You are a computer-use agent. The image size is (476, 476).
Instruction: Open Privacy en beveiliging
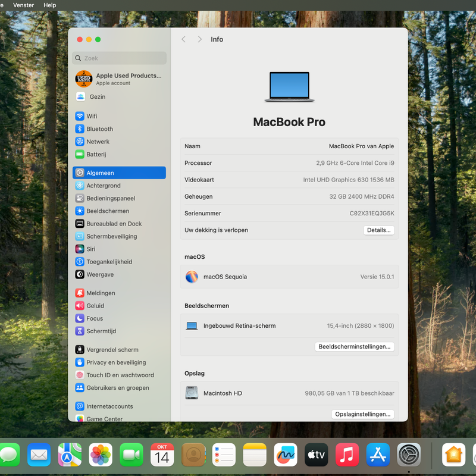coord(120,362)
